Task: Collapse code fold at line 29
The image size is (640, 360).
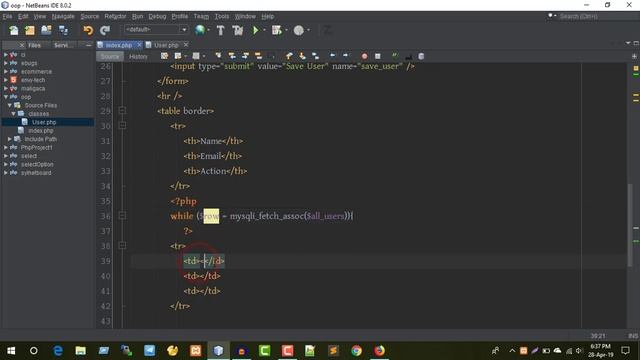Action: 122,110
